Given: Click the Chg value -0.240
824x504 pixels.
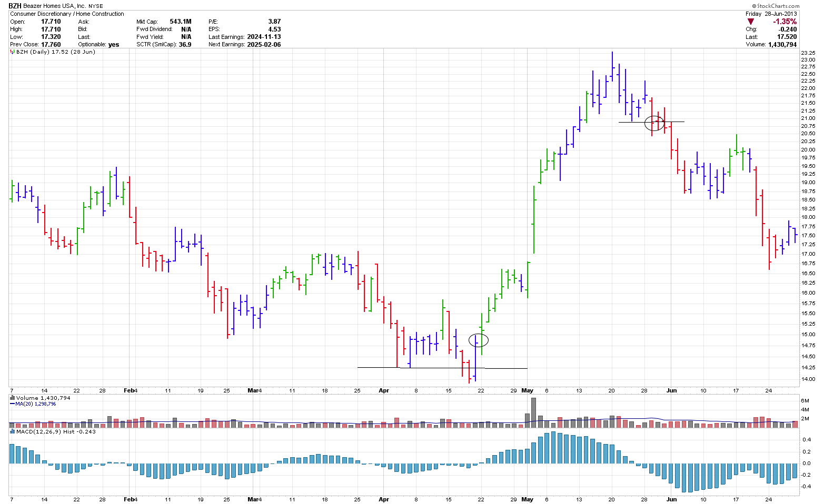Looking at the screenshot, I should (x=788, y=29).
